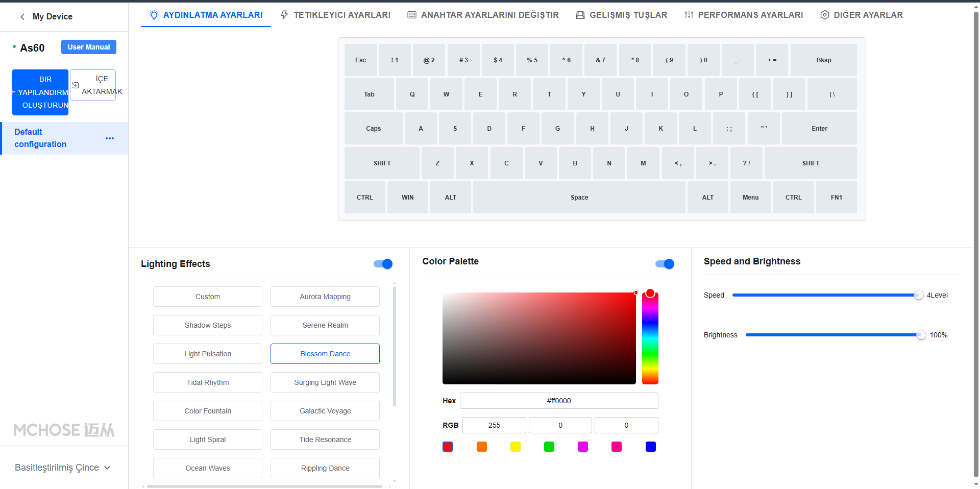Choose the Aurora Mapping effect
The image size is (980, 489).
point(325,297)
